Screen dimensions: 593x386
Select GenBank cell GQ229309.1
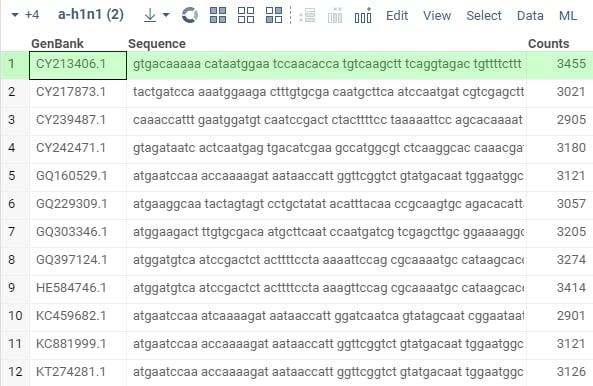78,205
